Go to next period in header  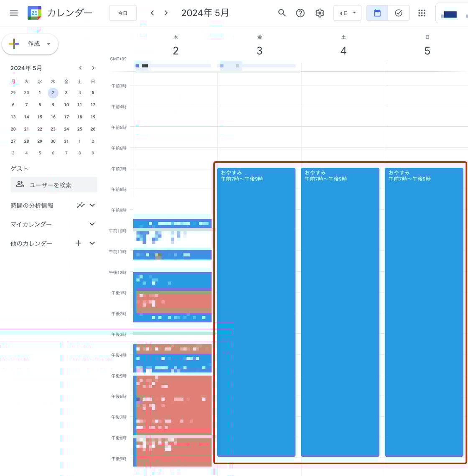click(x=166, y=13)
